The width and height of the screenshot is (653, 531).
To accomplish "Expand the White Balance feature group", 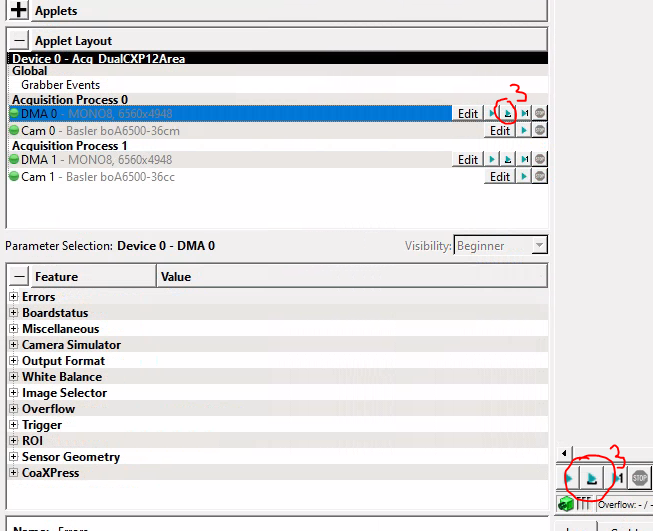I will click(x=13, y=377).
